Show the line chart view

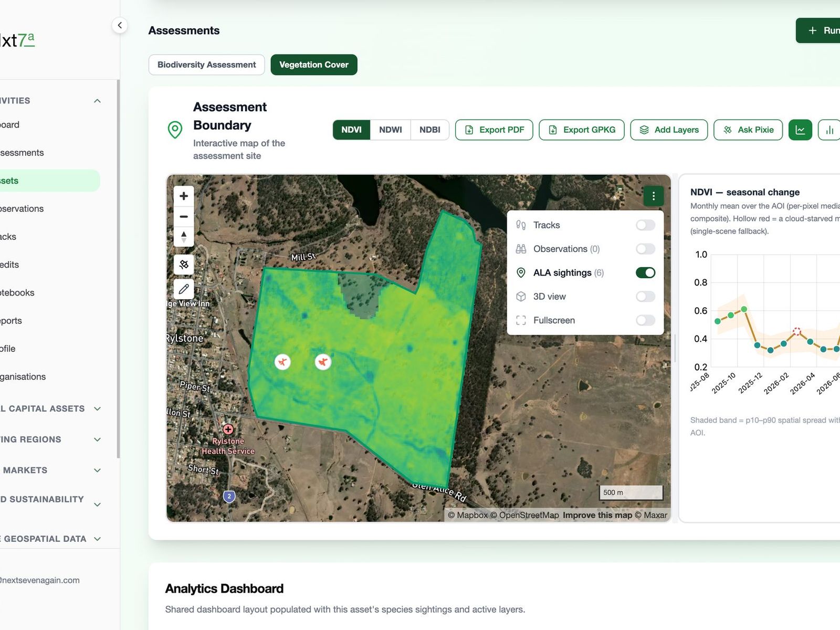coord(800,130)
